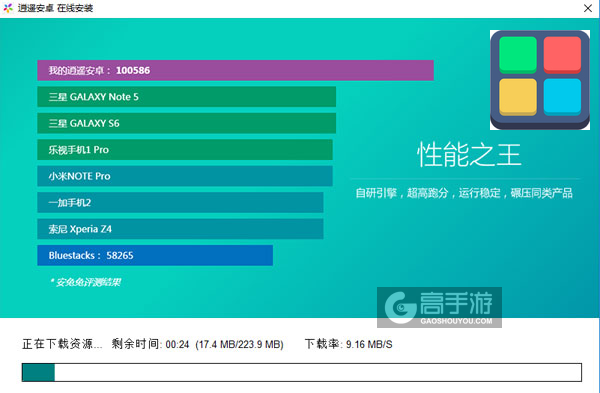
Task: Click the red tile in app logo
Action: click(x=562, y=55)
